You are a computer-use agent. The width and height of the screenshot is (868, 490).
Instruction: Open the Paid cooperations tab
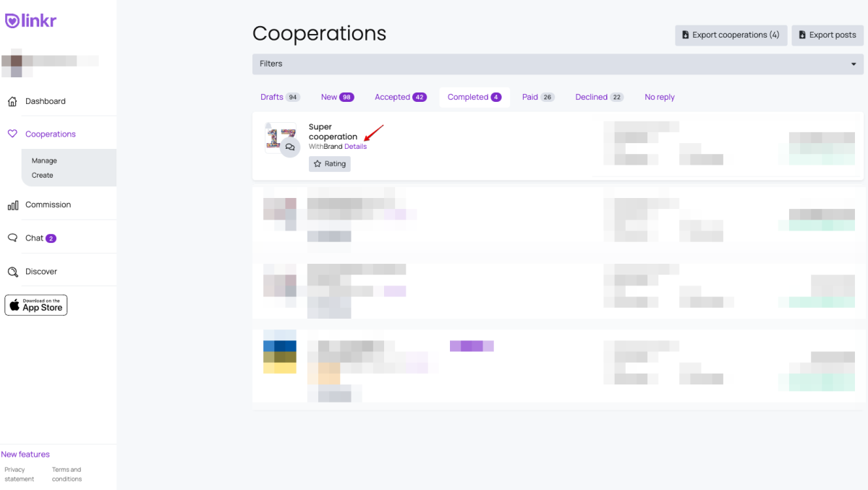537,97
